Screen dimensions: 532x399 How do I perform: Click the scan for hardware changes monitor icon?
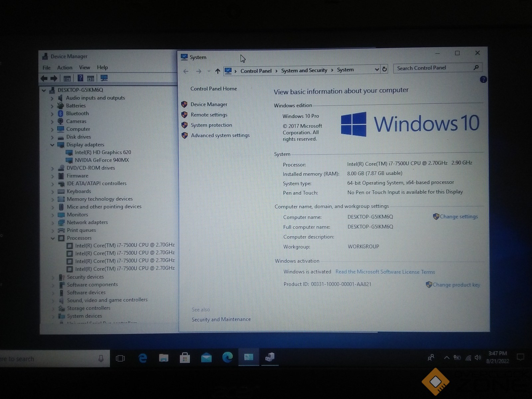point(104,78)
